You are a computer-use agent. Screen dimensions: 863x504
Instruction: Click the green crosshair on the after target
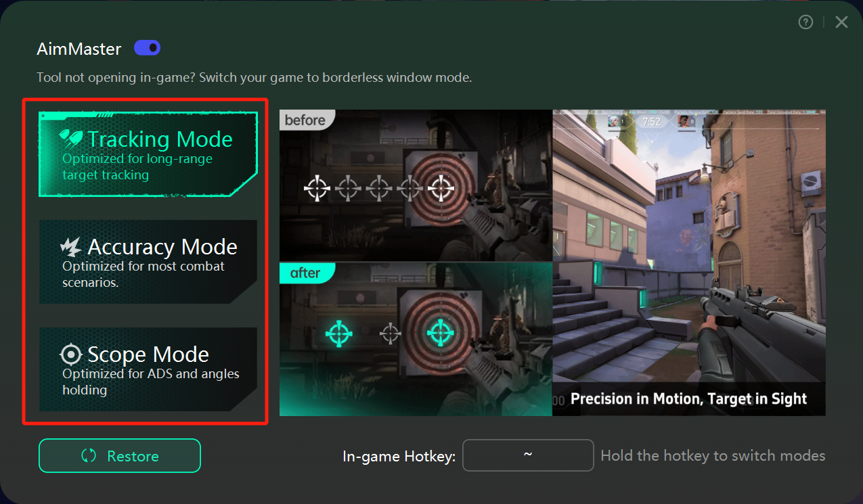pyautogui.click(x=441, y=332)
